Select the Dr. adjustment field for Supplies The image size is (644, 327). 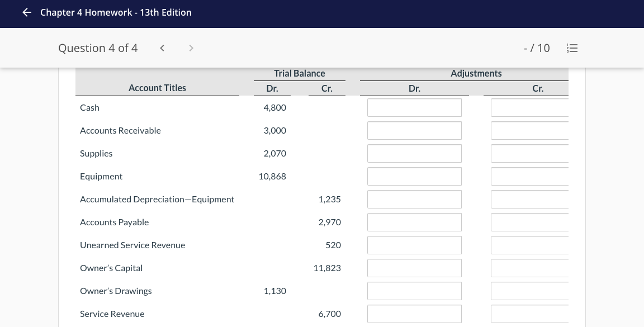pos(414,153)
